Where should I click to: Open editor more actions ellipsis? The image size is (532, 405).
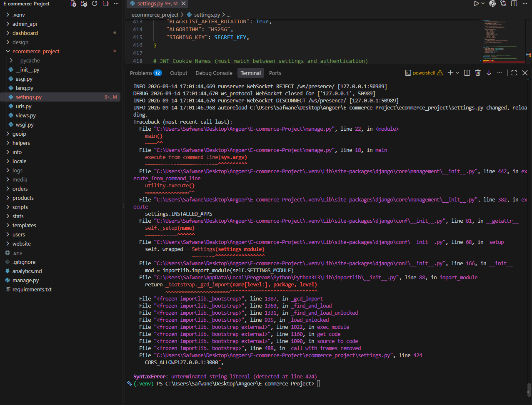pos(525,3)
